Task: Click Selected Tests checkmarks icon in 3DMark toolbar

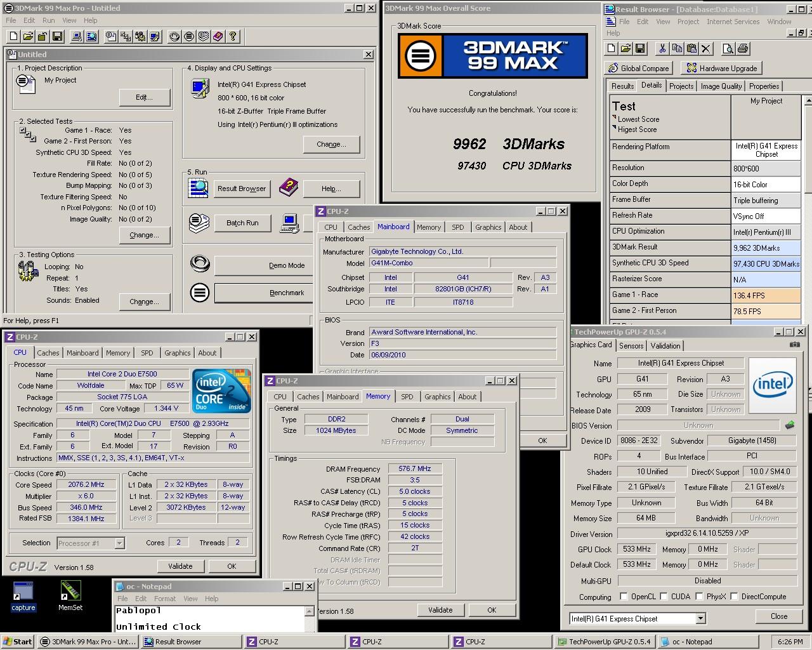Action: [126, 36]
